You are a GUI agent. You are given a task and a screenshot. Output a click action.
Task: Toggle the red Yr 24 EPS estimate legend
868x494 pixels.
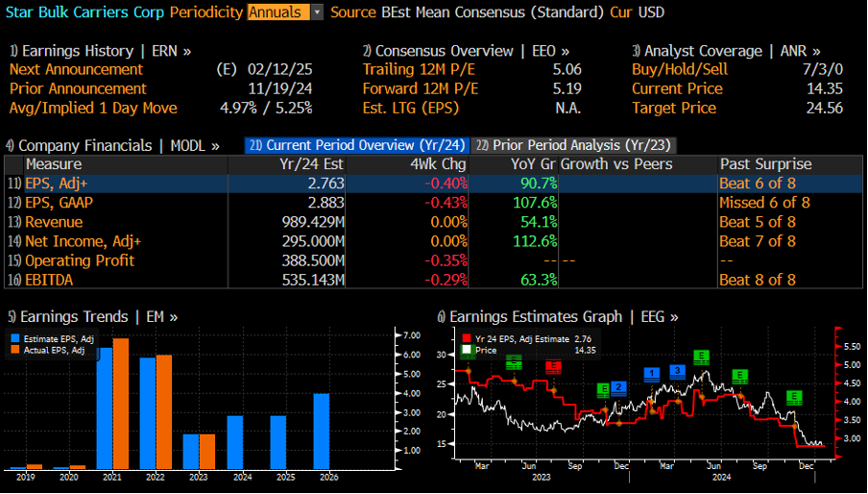coord(468,339)
